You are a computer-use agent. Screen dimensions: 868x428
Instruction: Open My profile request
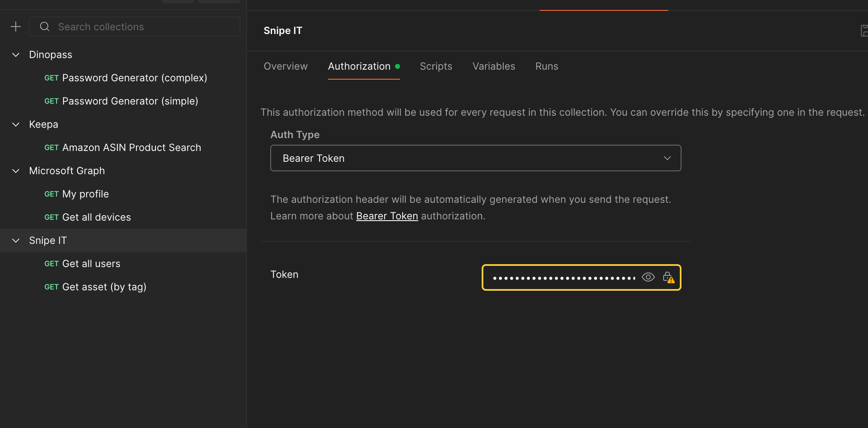(77, 194)
